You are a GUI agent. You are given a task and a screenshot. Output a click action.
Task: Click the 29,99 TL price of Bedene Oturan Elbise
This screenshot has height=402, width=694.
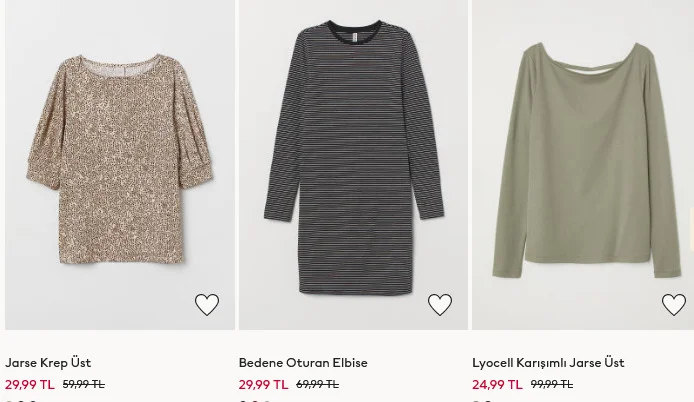(x=263, y=384)
